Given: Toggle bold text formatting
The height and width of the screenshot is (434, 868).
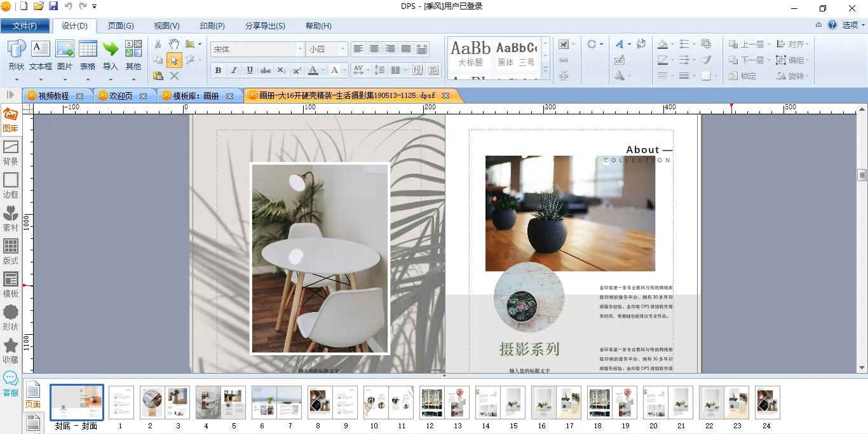Looking at the screenshot, I should 218,70.
